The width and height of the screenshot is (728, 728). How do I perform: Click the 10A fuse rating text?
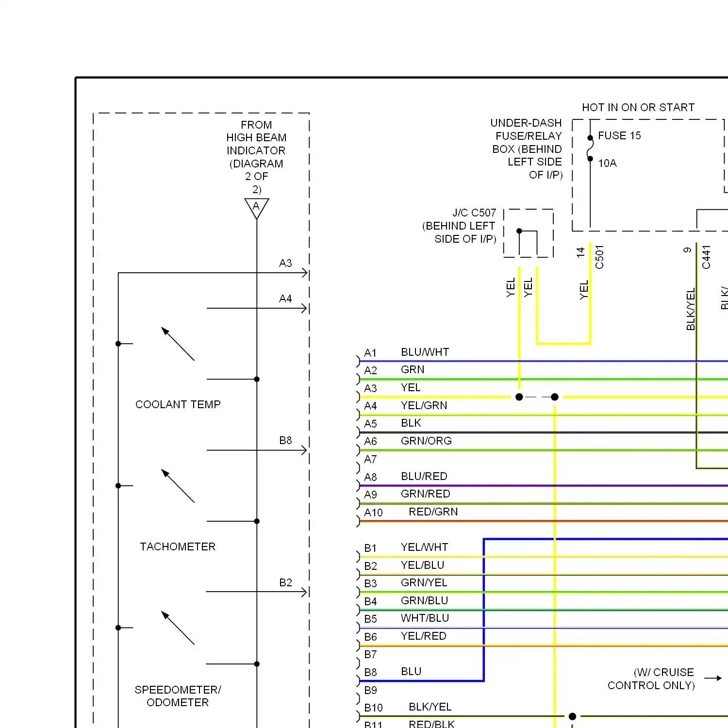point(607,164)
